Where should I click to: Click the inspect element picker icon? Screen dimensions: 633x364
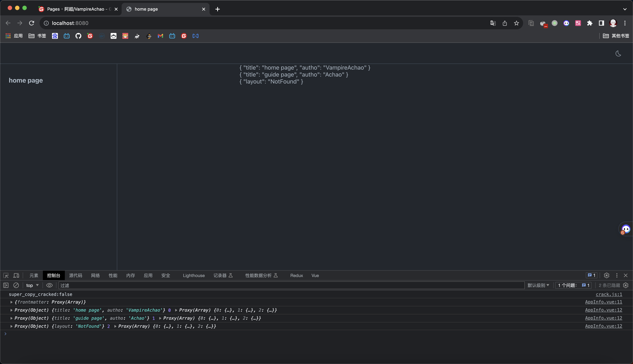point(6,275)
